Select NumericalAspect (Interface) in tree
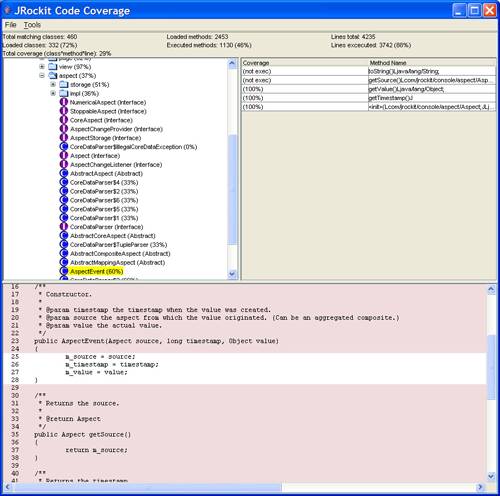This screenshot has height=496, width=500. [x=108, y=102]
